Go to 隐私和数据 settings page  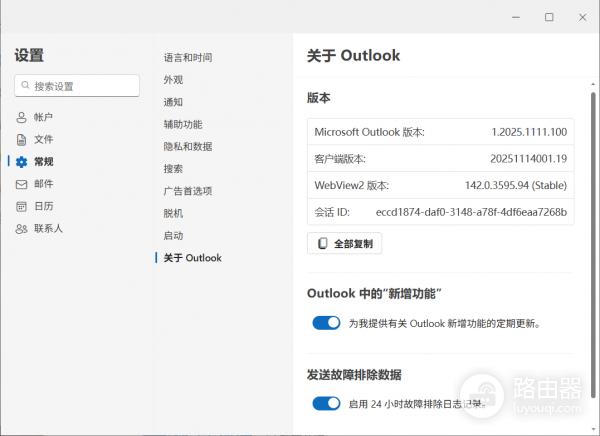coord(188,146)
